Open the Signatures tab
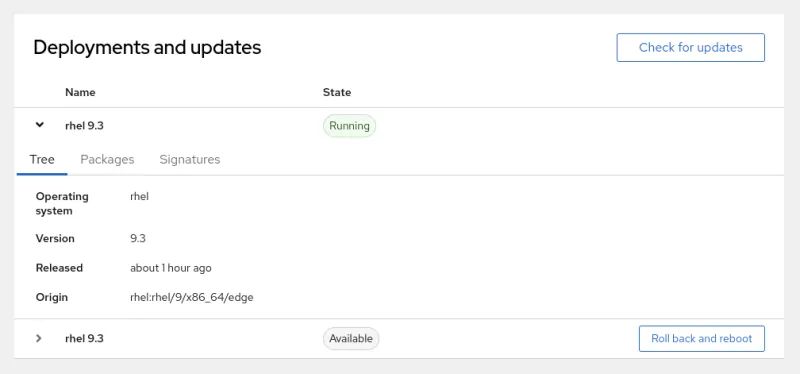Screen dimensions: 800x374 (190, 160)
